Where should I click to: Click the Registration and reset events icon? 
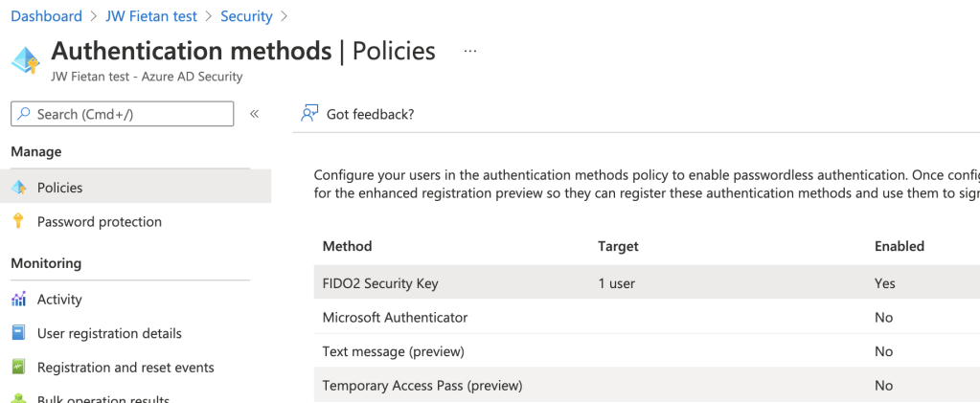(x=18, y=368)
